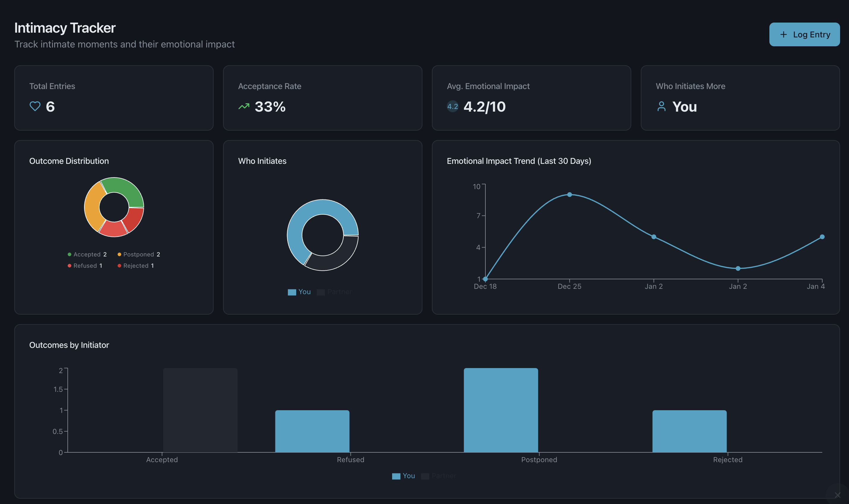Click the Refused legend item

click(85, 266)
